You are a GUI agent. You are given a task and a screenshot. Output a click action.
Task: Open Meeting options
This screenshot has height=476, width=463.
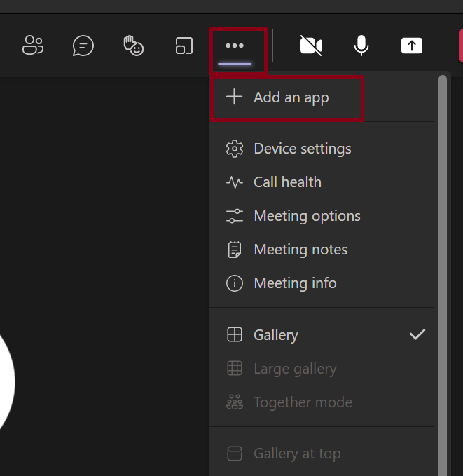pyautogui.click(x=307, y=216)
